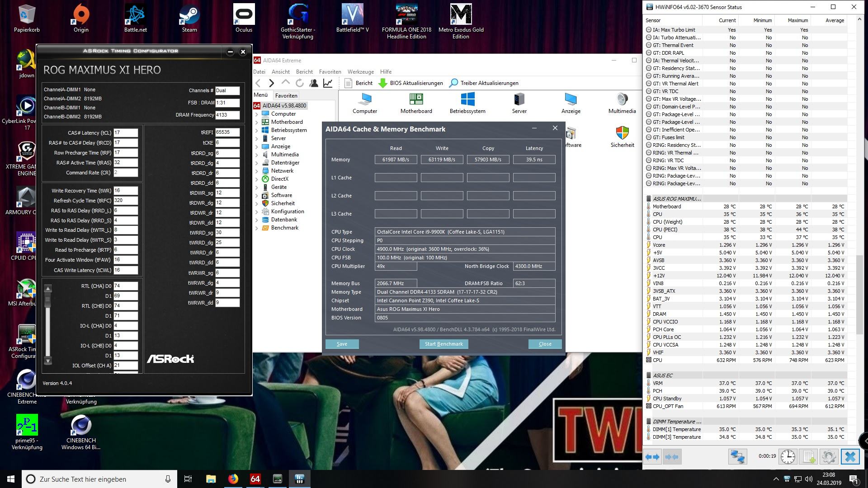Screen dimensions: 868x488
Task: Click scroll down arrow in ASRock RTL list
Action: (x=48, y=361)
